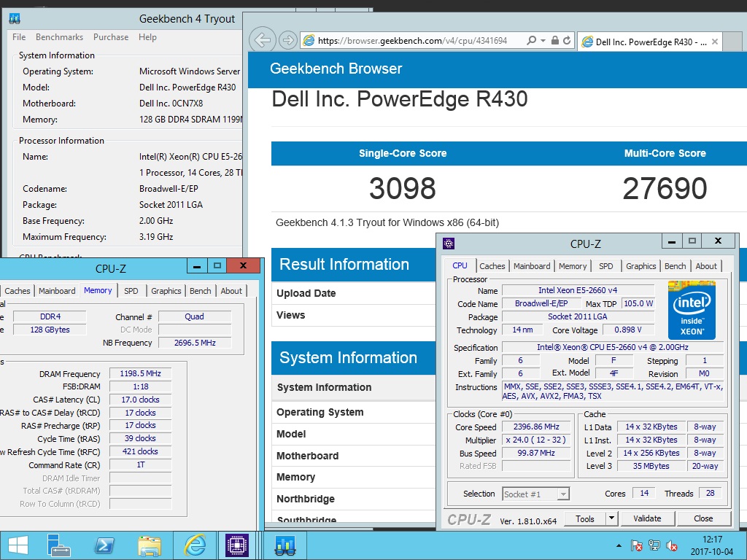747x560 pixels.
Task: Switch to Caches tab in left CPU-Z
Action: point(18,291)
